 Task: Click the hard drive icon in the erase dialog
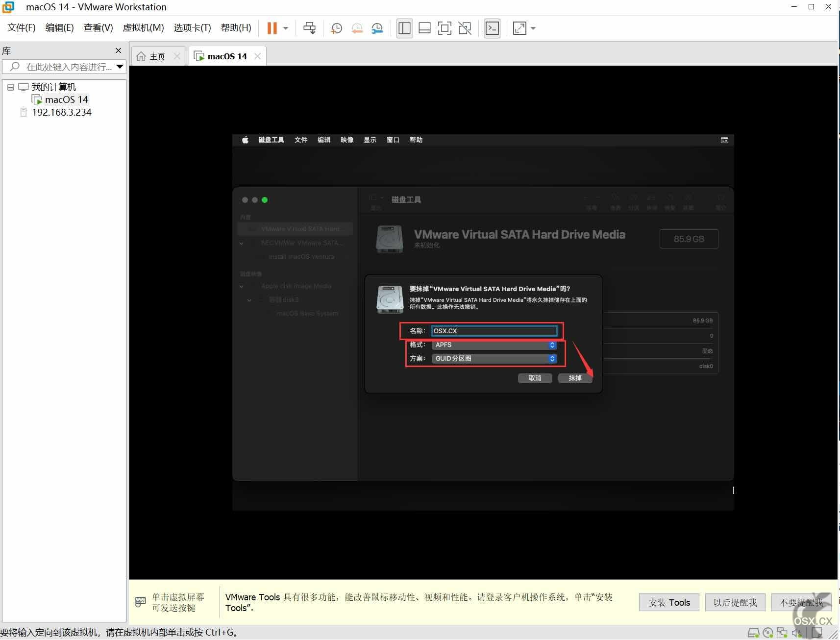[390, 299]
